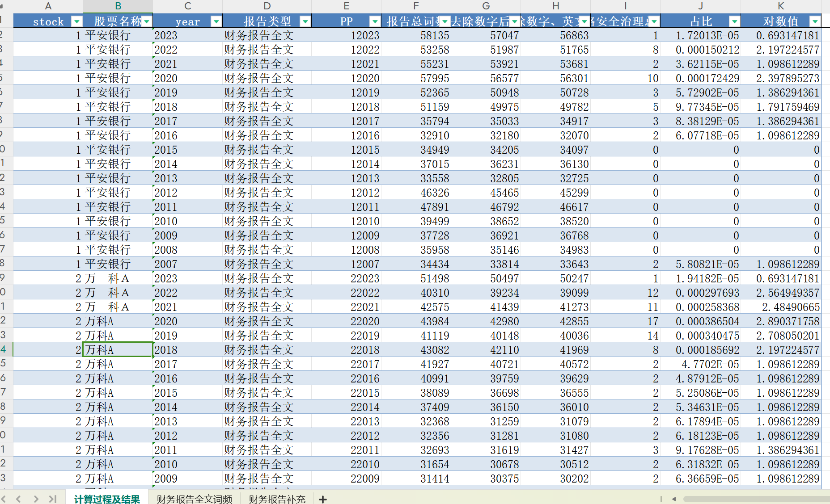Select cell containing 9.17628E-05
The image size is (830, 504).
[701, 450]
